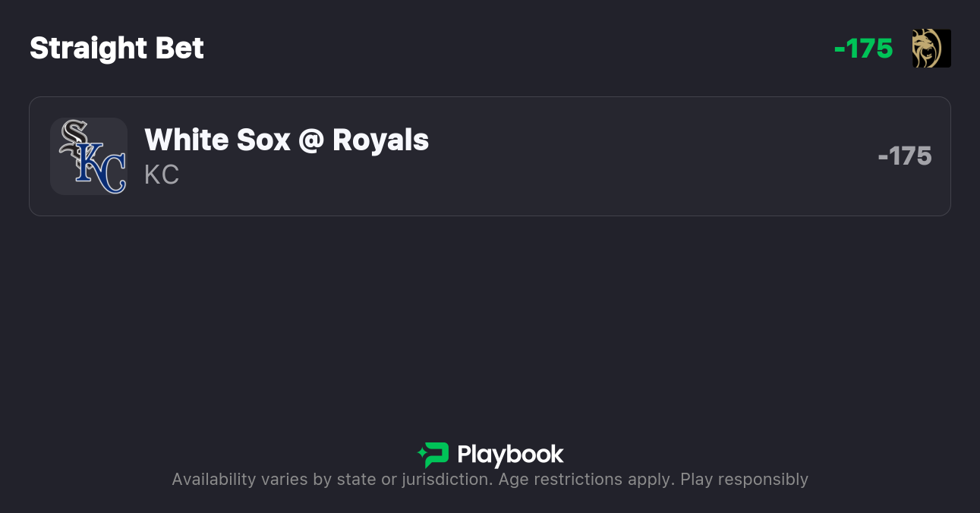Click the empty middle area of the bet card
Screen dimensions: 980x513
[645, 156]
